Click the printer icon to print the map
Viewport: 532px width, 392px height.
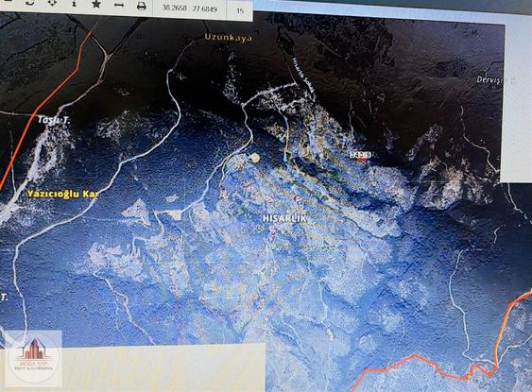click(x=142, y=6)
